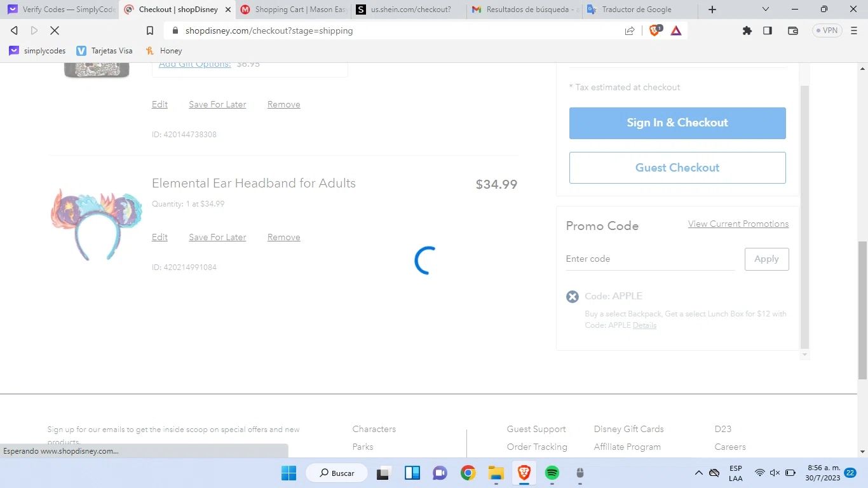Show hidden system tray icons chevron
Image resolution: width=868 pixels, height=488 pixels.
pyautogui.click(x=698, y=473)
